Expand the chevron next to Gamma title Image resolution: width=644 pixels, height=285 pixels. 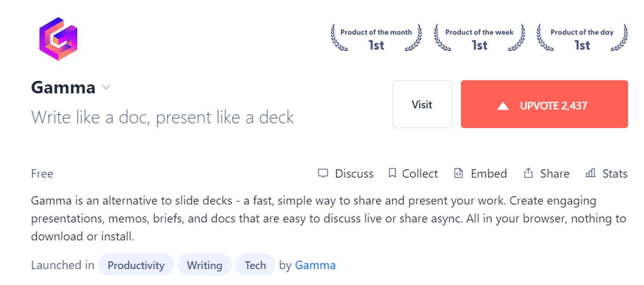pos(106,87)
